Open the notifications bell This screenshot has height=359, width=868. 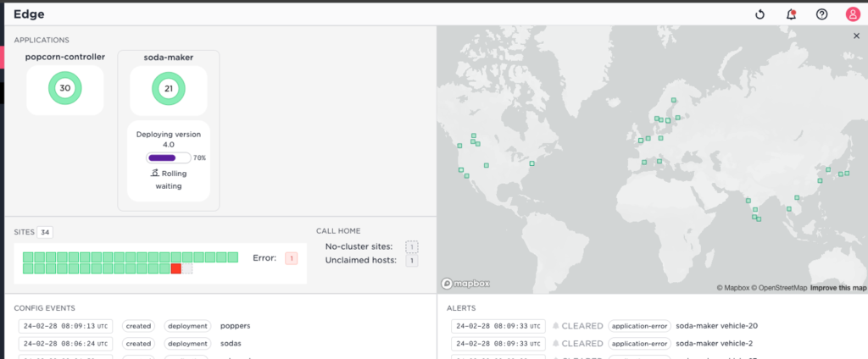[791, 14]
